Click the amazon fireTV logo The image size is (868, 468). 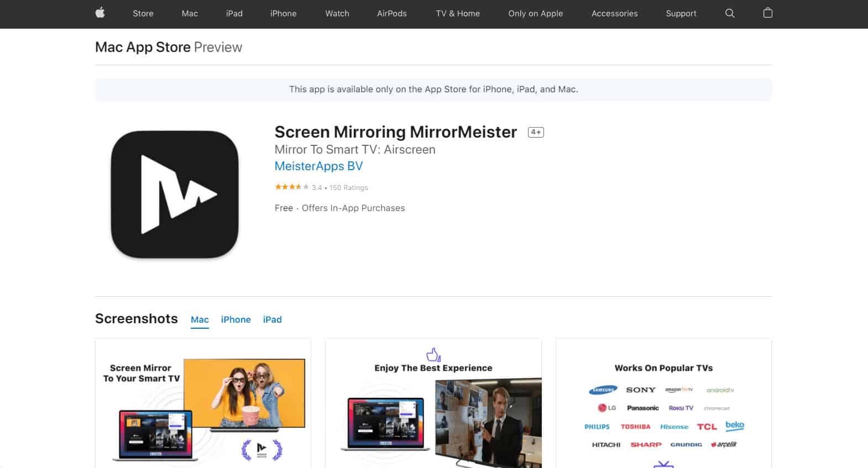coord(679,390)
